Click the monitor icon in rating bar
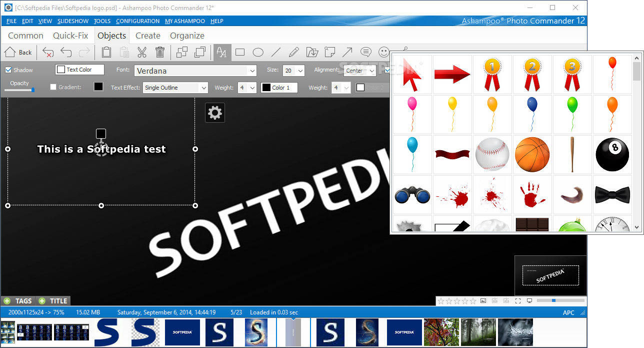Viewport: 644px width, 348px height. [x=529, y=301]
